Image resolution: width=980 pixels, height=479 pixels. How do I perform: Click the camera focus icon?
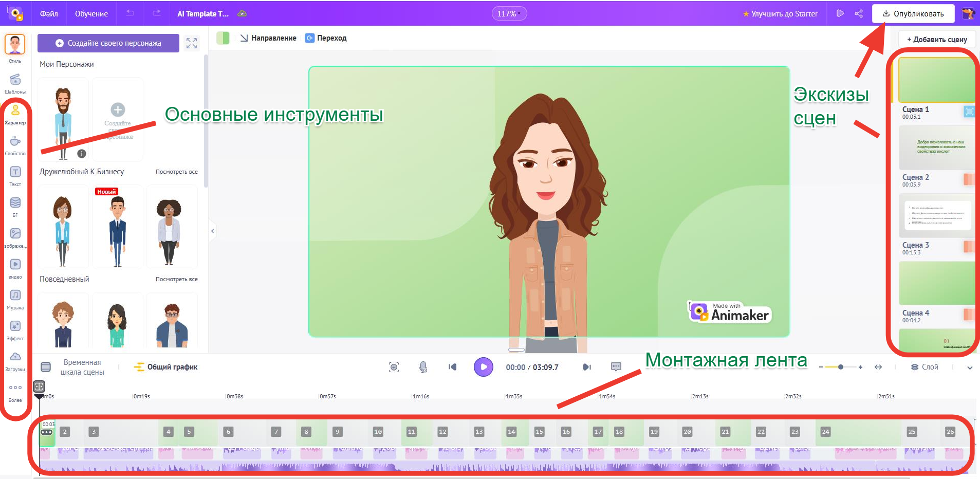pos(394,367)
